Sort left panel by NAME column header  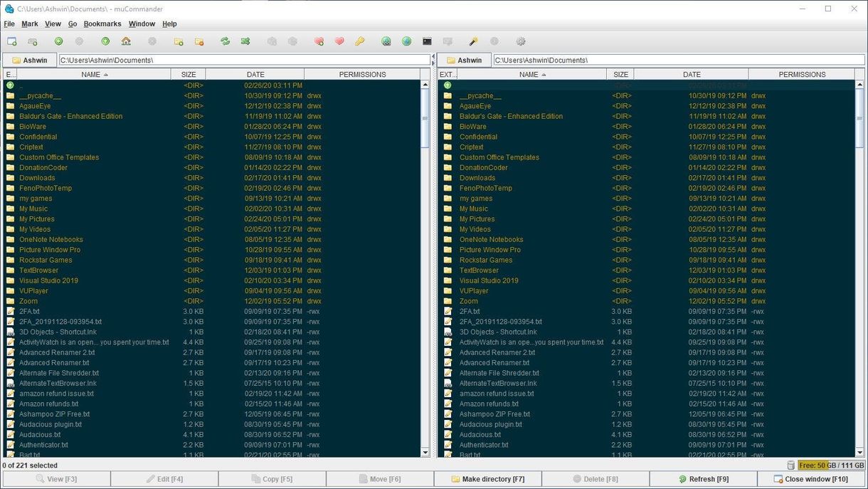pos(95,74)
